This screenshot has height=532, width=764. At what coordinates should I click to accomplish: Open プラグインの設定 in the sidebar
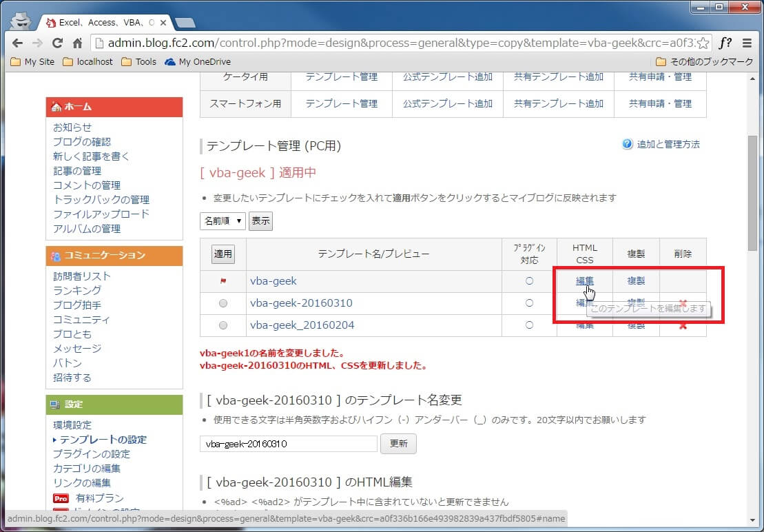click(91, 454)
